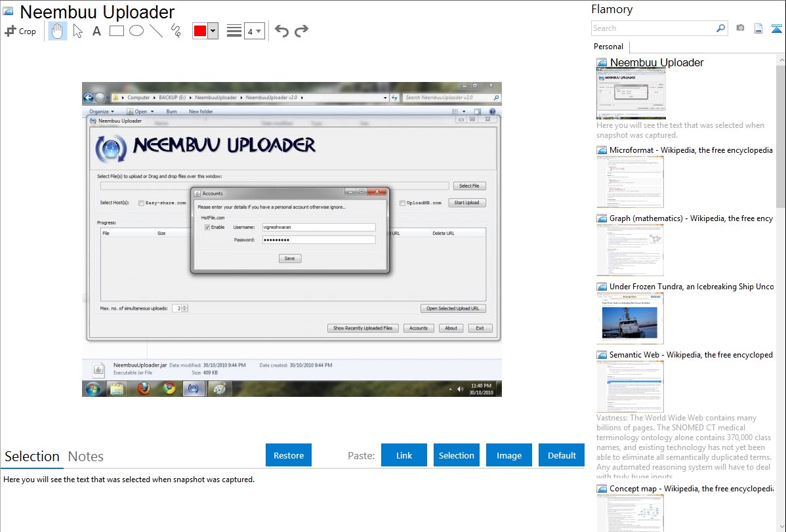The height and width of the screenshot is (532, 786).
Task: Click the Exit button in Neembuu window
Action: coord(480,328)
